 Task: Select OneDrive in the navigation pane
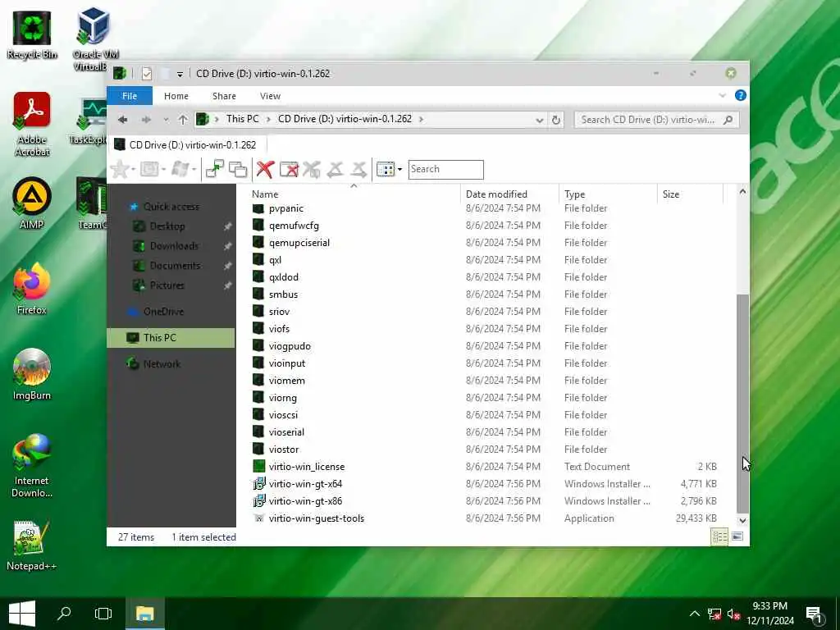(x=163, y=311)
